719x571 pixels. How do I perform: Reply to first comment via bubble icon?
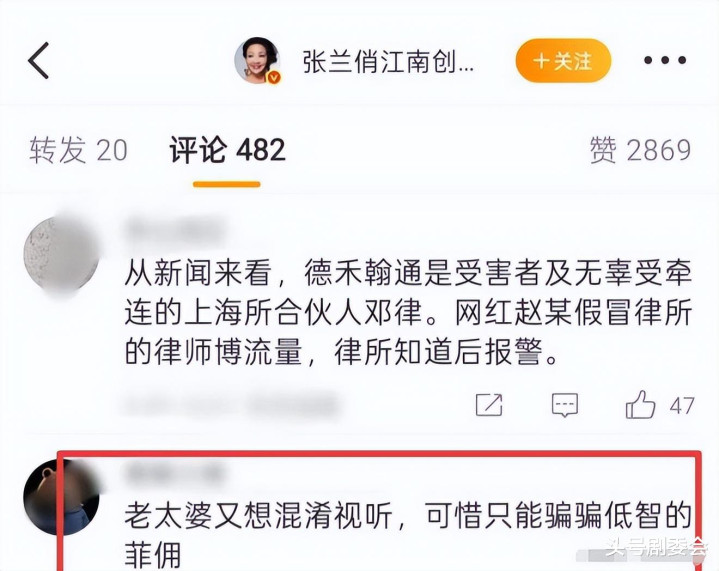tap(564, 405)
